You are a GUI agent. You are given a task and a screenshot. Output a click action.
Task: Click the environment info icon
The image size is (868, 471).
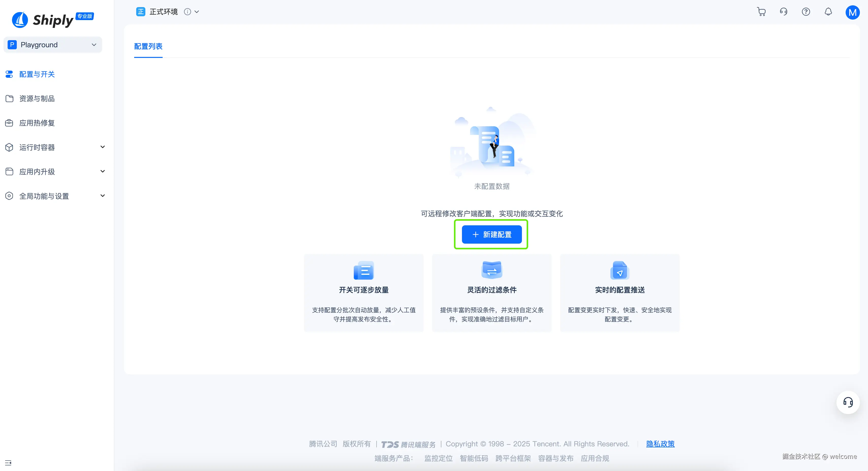click(x=187, y=12)
